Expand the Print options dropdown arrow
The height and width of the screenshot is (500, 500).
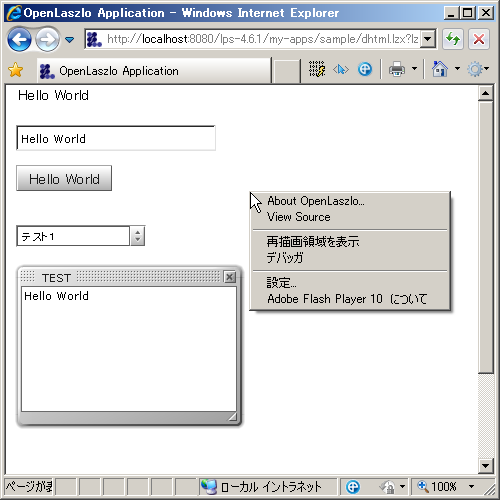click(414, 69)
